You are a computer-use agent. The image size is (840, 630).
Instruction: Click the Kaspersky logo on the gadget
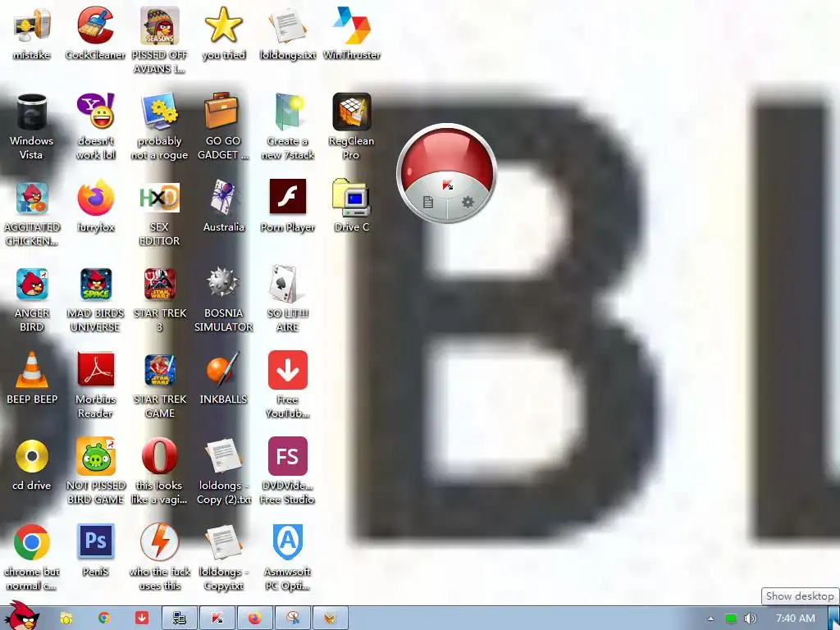point(448,185)
